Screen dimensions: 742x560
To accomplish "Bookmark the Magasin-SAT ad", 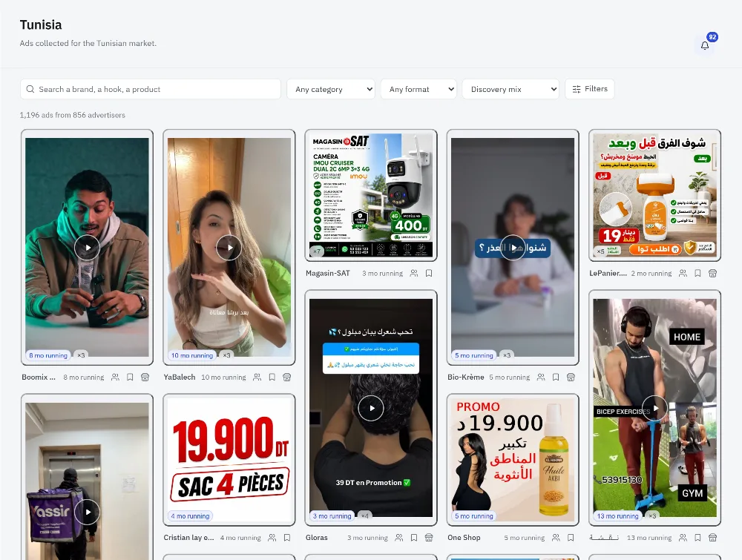I will (429, 273).
